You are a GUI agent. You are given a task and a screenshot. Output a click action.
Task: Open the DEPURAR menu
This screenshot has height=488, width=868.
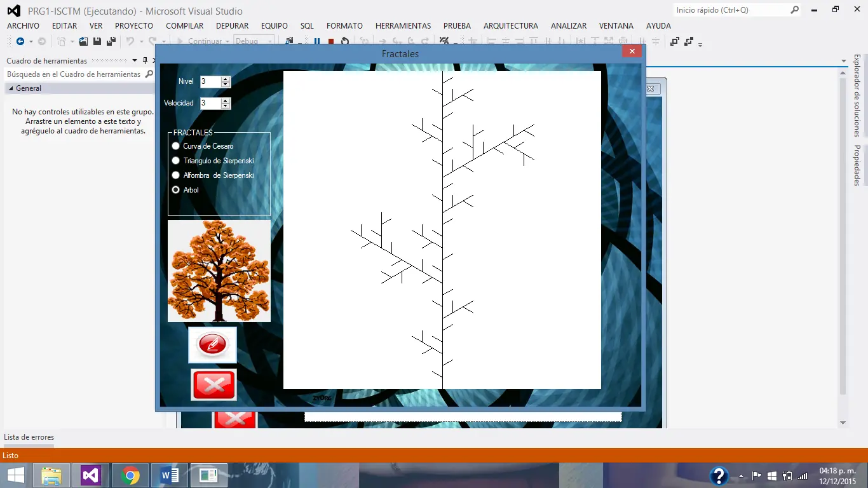232,26
